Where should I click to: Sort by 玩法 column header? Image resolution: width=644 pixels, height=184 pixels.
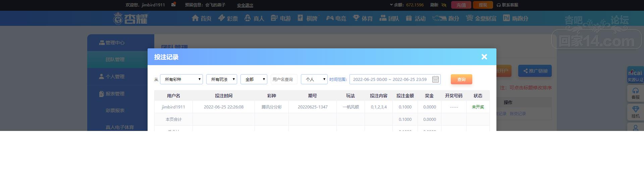point(351,96)
